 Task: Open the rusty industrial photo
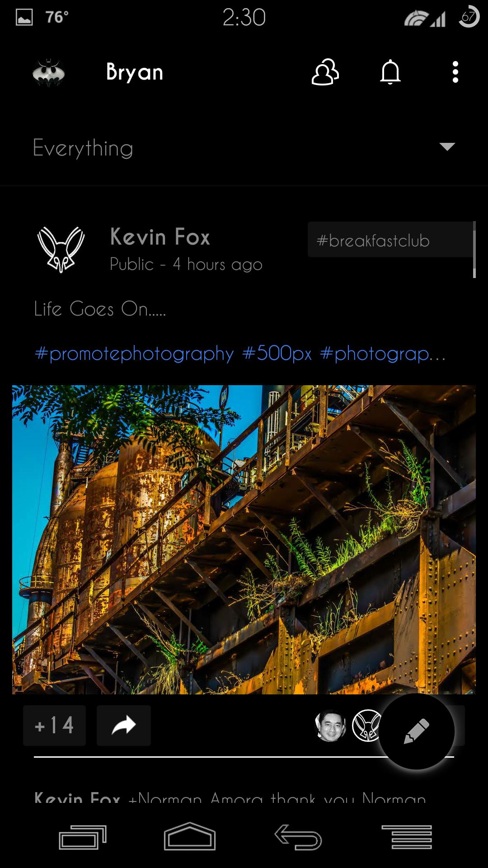click(x=244, y=539)
